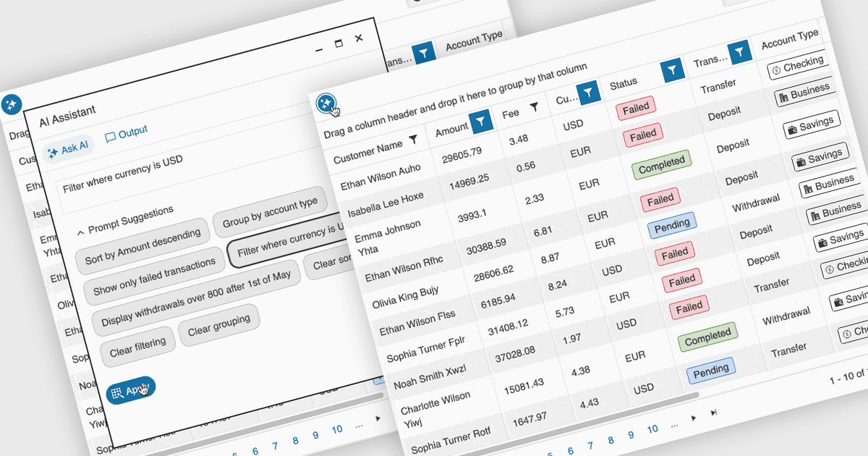Click the Account Type header in back grid
The width and height of the screenshot is (868, 456).
coord(474,40)
